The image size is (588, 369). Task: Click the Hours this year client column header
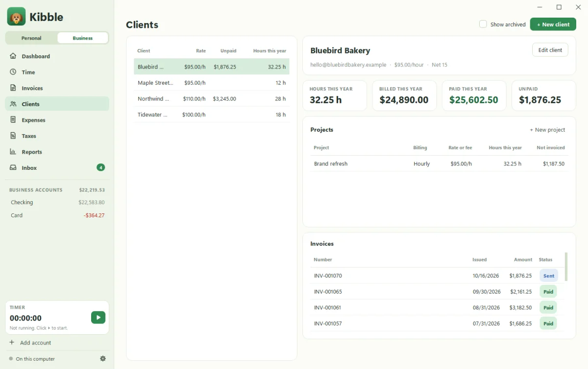click(x=269, y=50)
